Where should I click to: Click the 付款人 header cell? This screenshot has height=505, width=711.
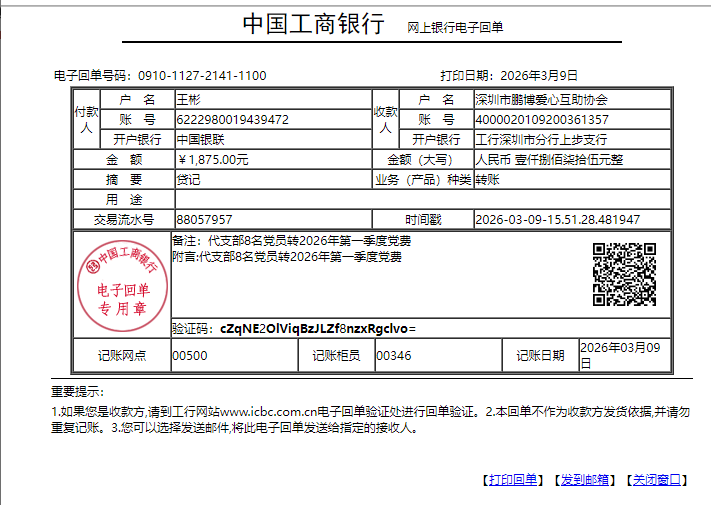87,120
